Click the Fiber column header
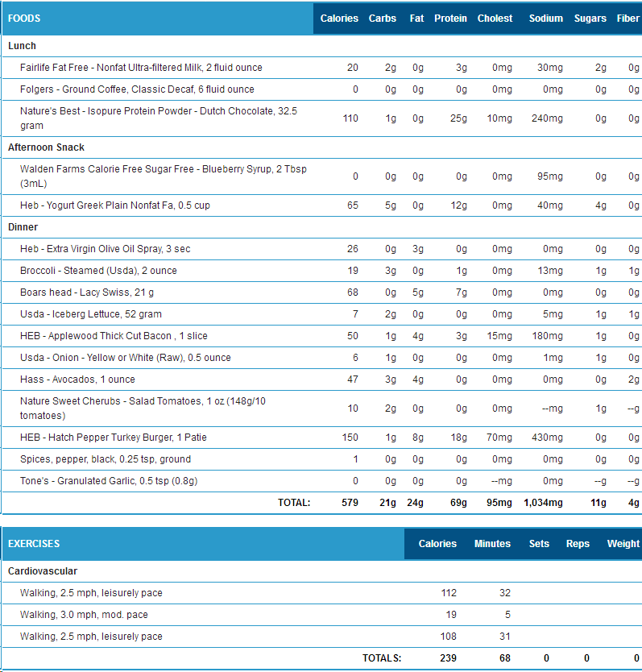 628,19
